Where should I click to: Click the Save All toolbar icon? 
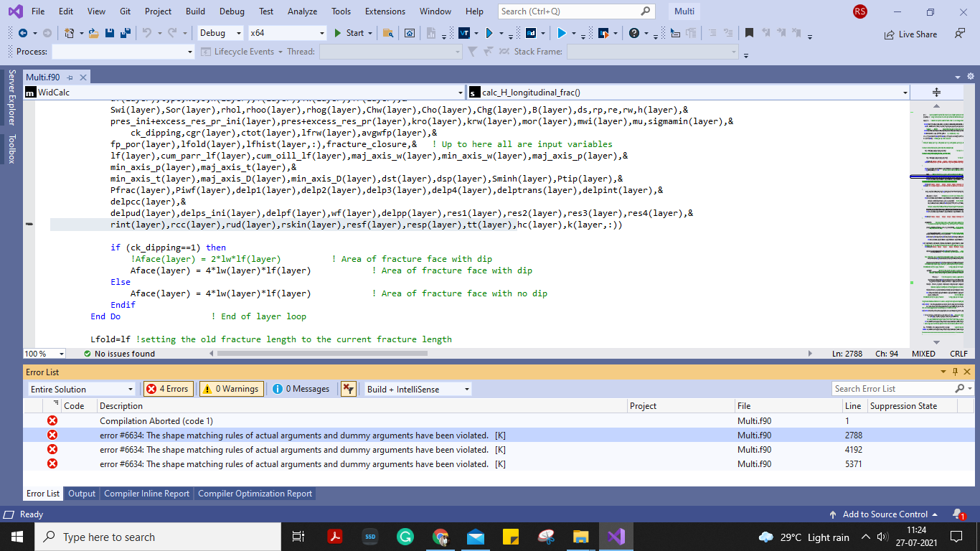coord(125,33)
